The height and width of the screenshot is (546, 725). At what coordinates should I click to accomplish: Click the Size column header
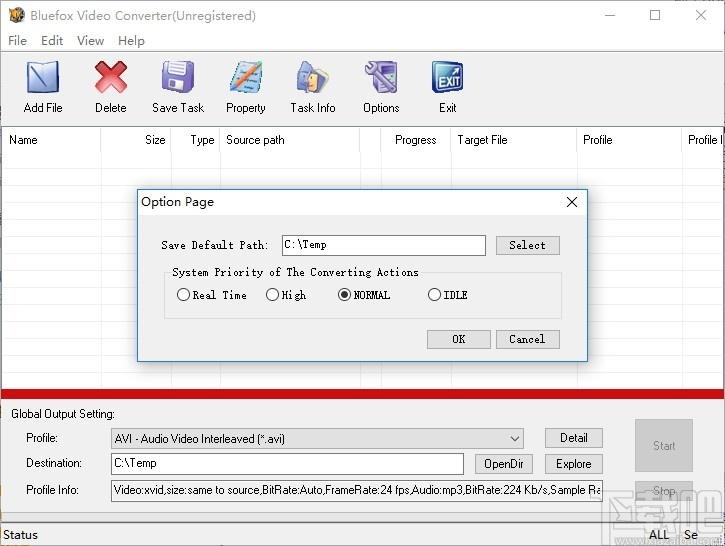tap(135, 140)
